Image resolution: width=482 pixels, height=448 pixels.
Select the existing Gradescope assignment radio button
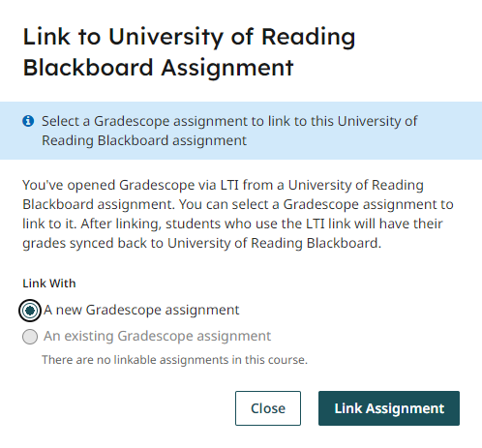(30, 337)
